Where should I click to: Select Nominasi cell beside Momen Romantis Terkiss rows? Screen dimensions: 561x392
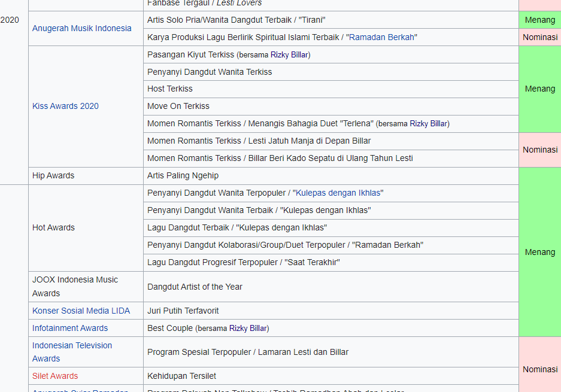tap(540, 150)
